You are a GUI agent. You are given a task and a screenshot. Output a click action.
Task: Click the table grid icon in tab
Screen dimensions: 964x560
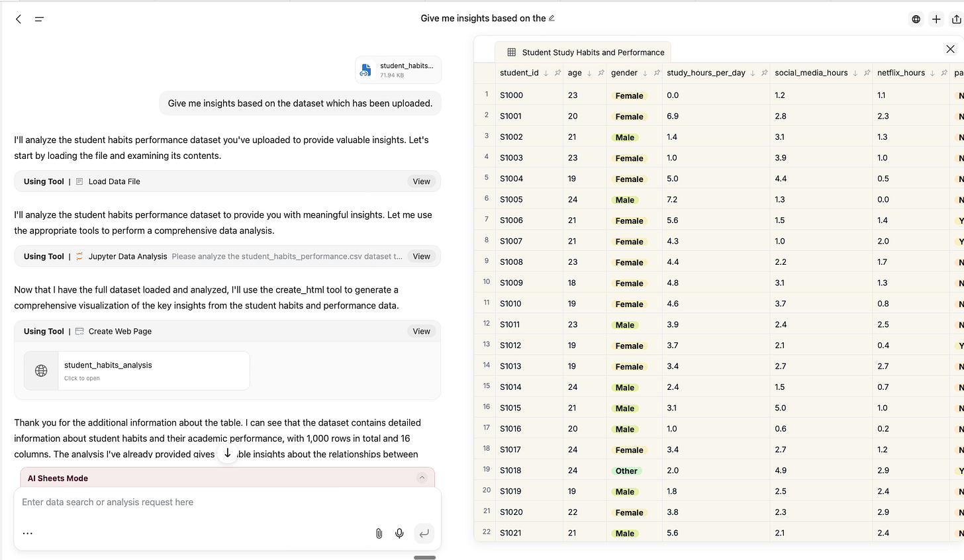point(512,52)
